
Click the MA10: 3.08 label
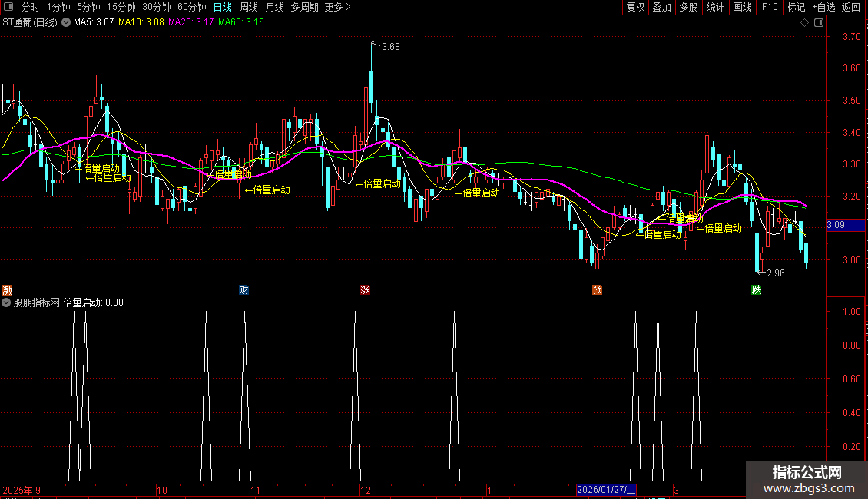(x=141, y=23)
